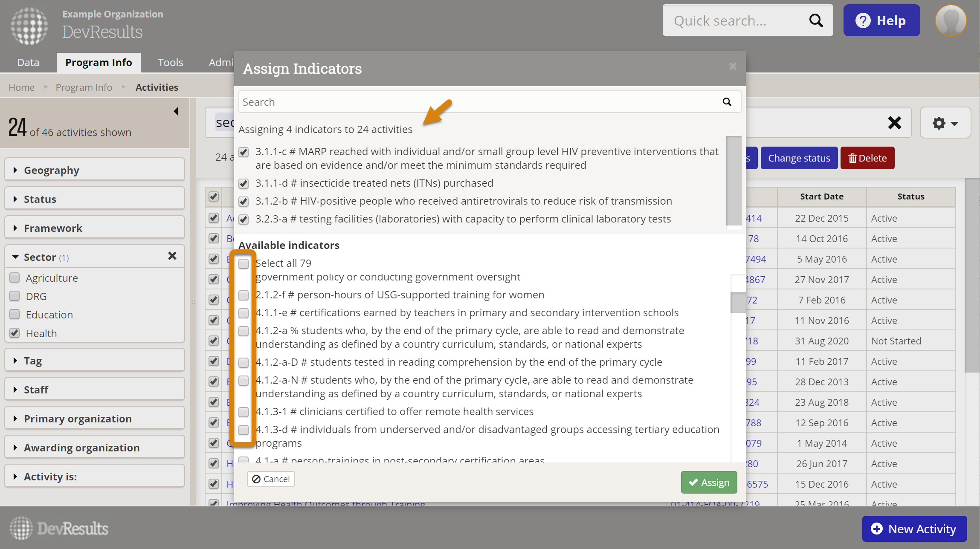Click the Assign Indicators search field
Image resolution: width=980 pixels, height=549 pixels.
tap(478, 102)
